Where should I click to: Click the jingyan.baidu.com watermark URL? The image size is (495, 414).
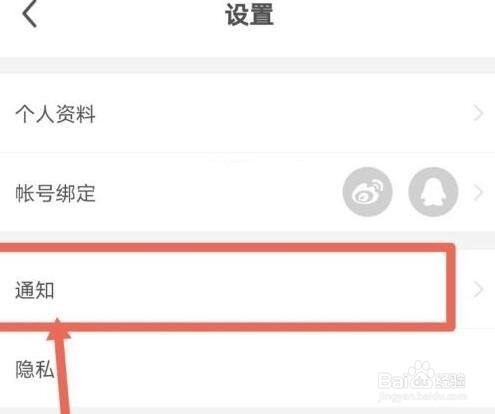pyautogui.click(x=422, y=396)
